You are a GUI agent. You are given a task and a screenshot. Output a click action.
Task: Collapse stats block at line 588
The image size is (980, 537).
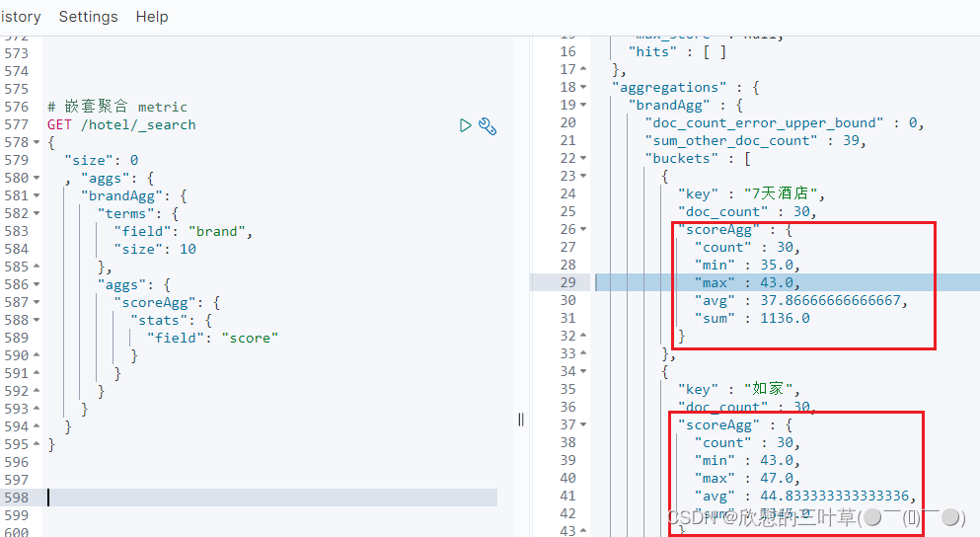pos(37,320)
